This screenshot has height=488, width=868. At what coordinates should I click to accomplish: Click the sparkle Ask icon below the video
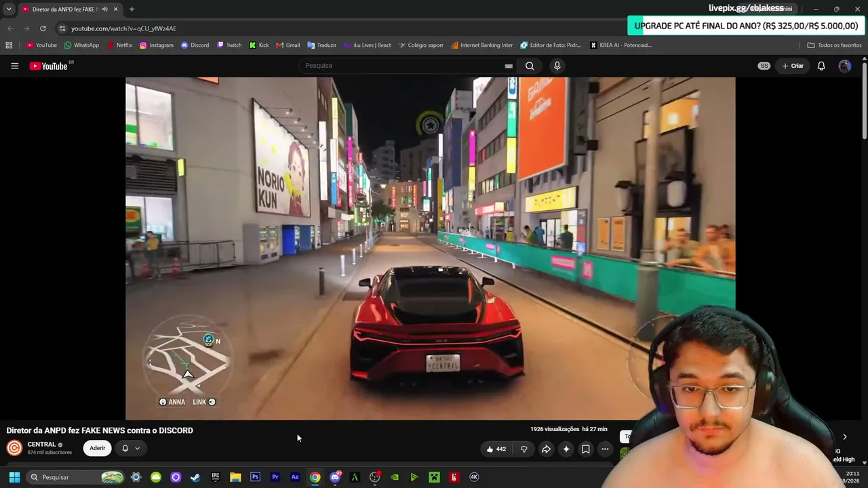pyautogui.click(x=566, y=449)
